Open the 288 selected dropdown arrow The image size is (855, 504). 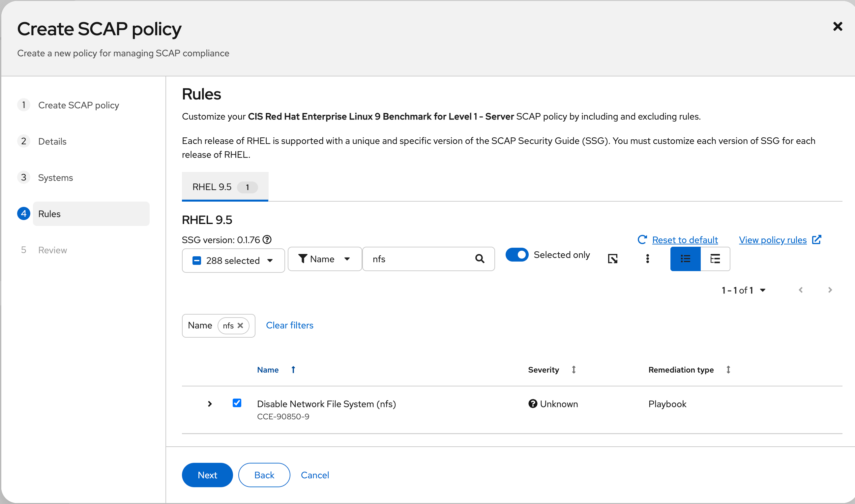tap(270, 261)
